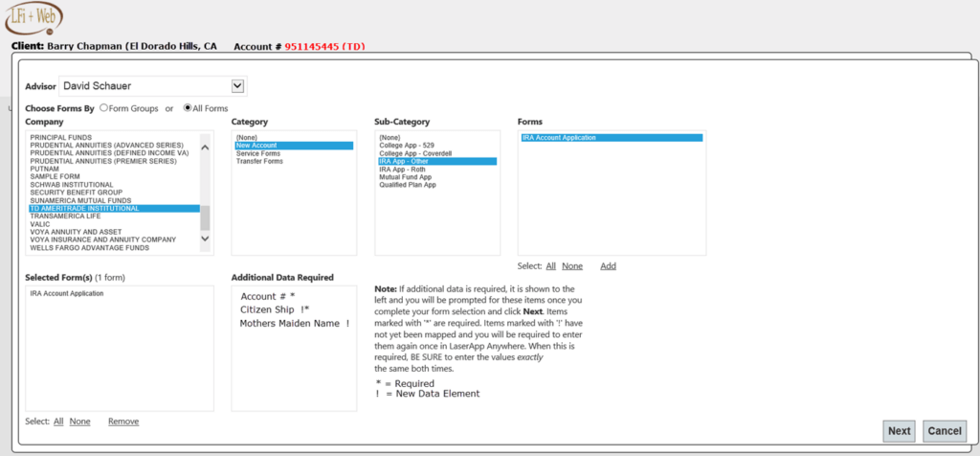This screenshot has width=980, height=456.
Task: Click the Add link under Forms
Action: (x=608, y=266)
